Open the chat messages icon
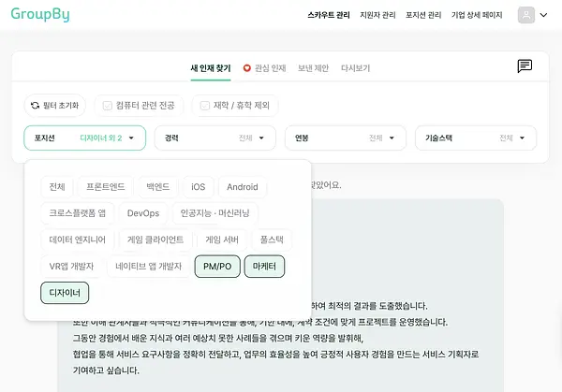 (x=525, y=66)
